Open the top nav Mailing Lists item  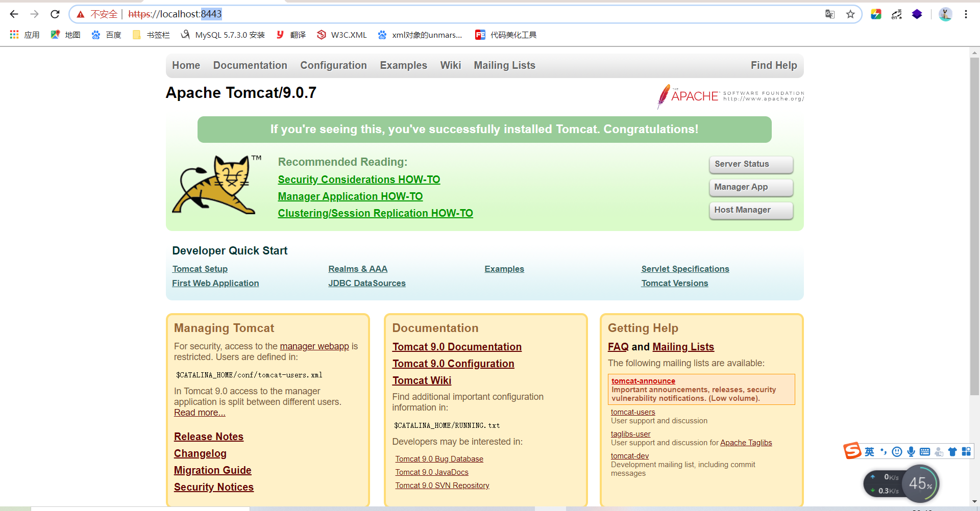(x=504, y=65)
